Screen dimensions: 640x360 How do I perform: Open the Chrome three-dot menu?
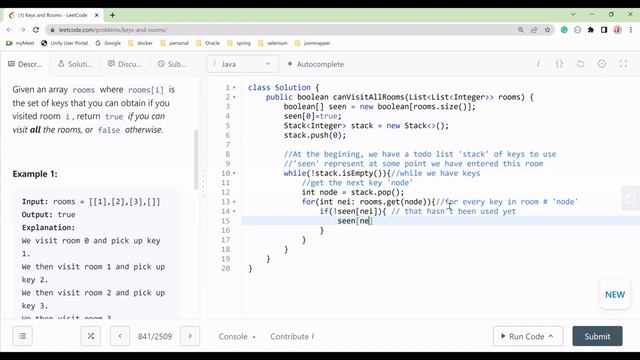631,30
